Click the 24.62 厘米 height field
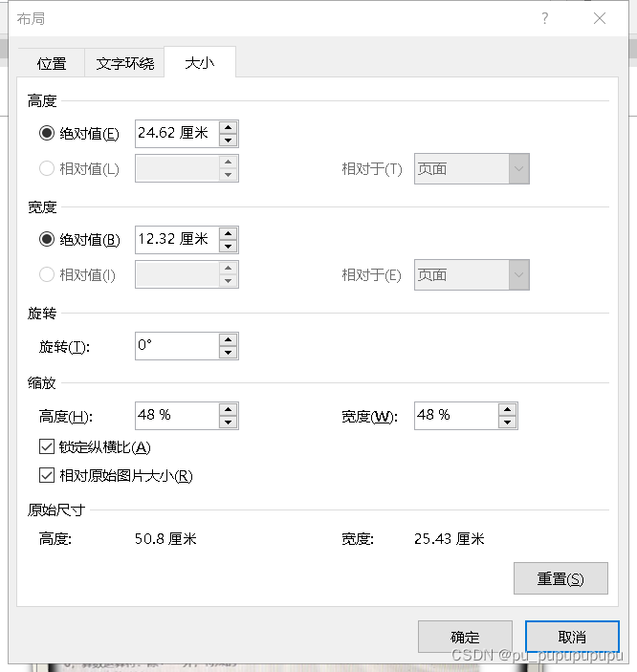Viewport: 637px width, 672px height. (177, 134)
